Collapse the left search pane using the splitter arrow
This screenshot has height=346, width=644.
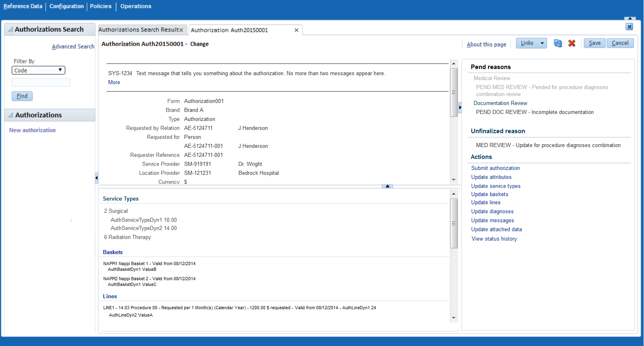pos(96,178)
